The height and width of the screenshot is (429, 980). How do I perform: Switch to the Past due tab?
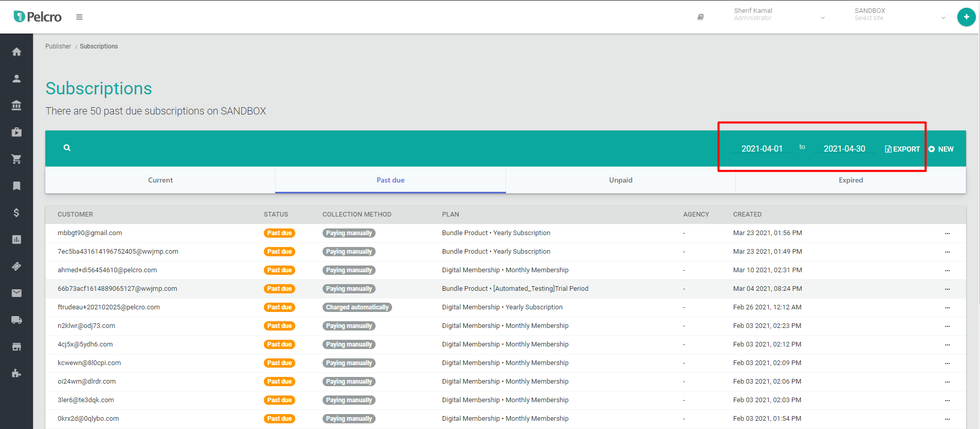pyautogui.click(x=391, y=180)
